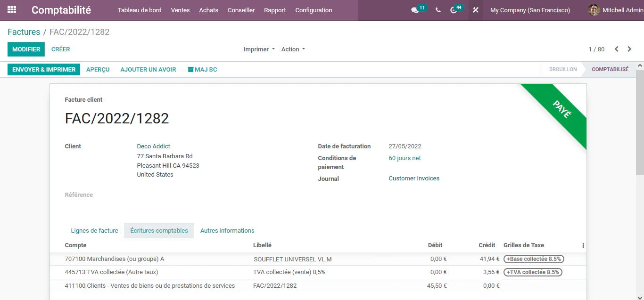This screenshot has height=300, width=644.
Task: Open column options kebab icon
Action: 583,245
